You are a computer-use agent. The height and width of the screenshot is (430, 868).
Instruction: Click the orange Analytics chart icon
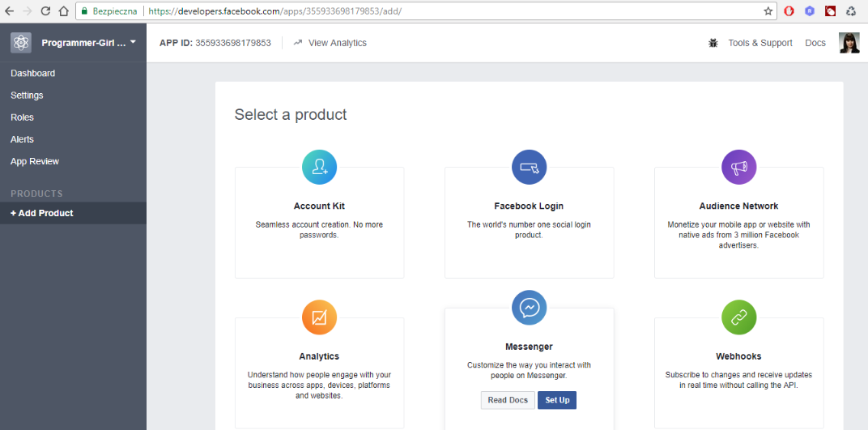tap(319, 317)
